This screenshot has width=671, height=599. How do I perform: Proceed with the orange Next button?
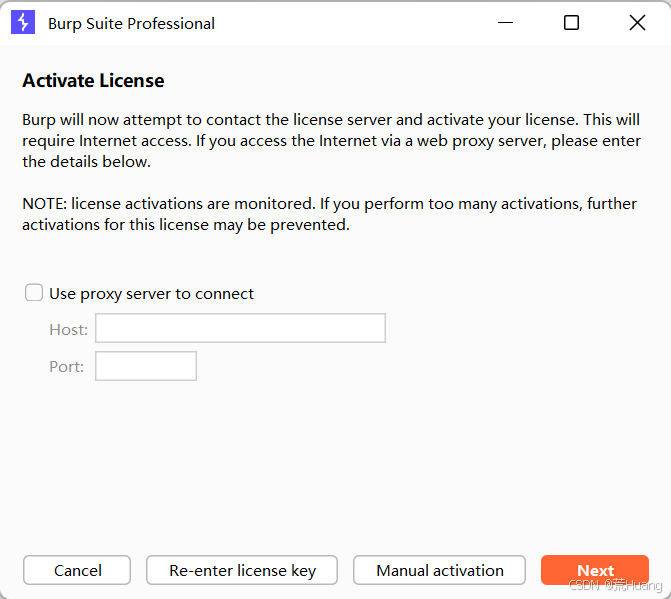594,569
